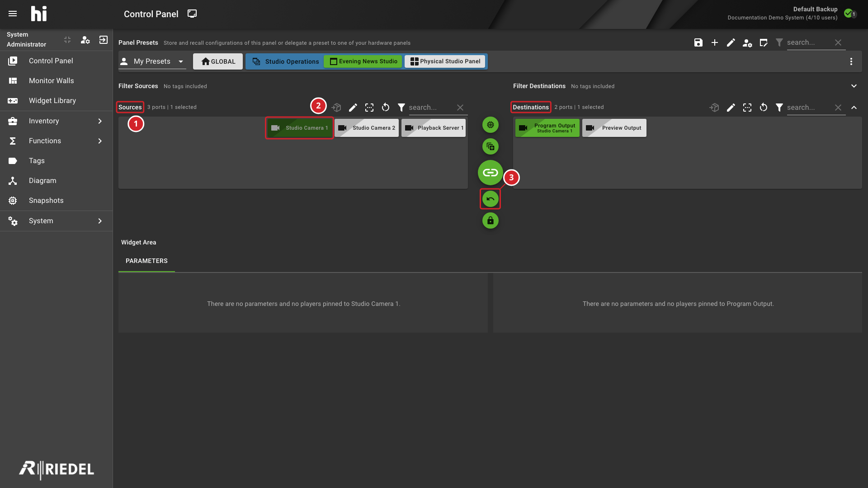
Task: Open the Snapshots page
Action: [56, 201]
